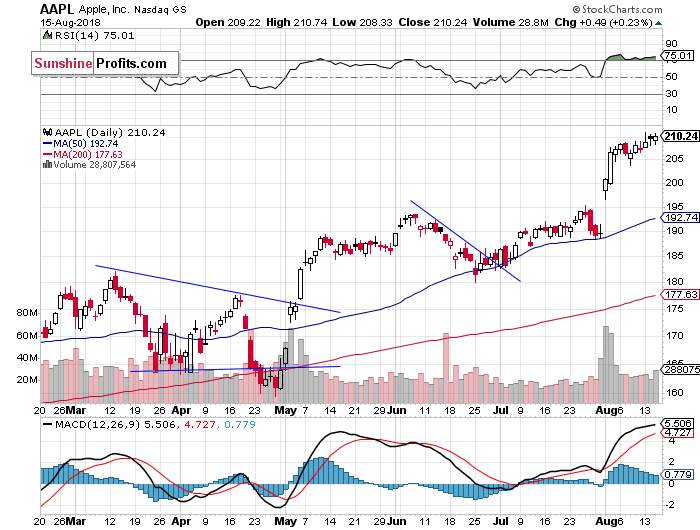Click the RSI area-chart legend icon

[x=46, y=35]
